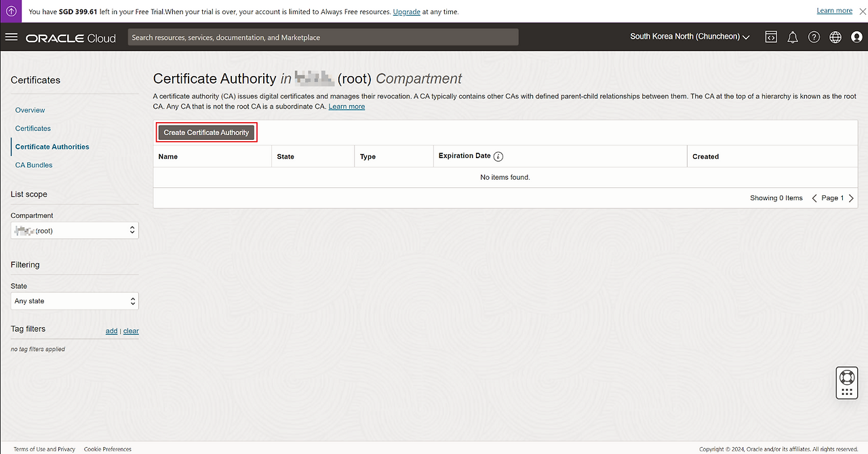Go to the previous page arrow
The width and height of the screenshot is (868, 454).
[x=814, y=198]
